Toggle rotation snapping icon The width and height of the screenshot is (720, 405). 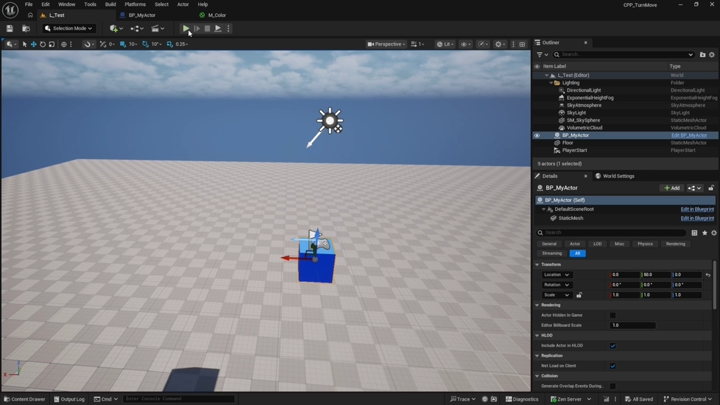pyautogui.click(x=145, y=44)
